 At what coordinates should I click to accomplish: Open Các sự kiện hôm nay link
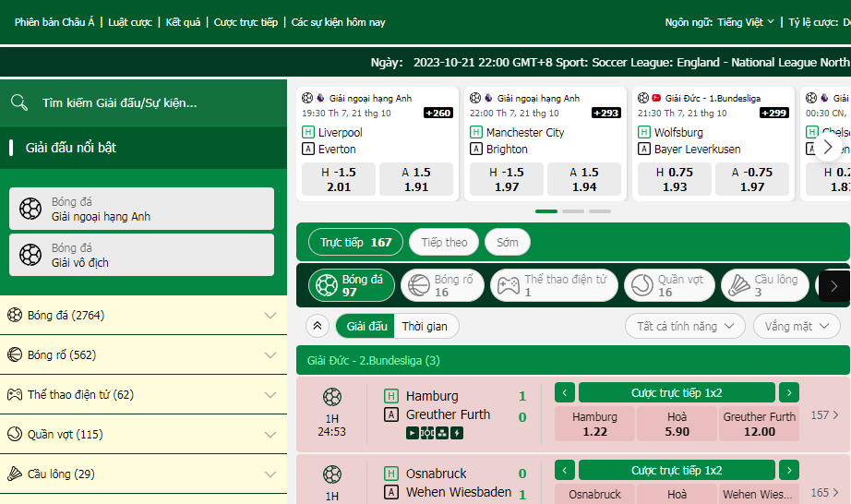click(x=338, y=22)
